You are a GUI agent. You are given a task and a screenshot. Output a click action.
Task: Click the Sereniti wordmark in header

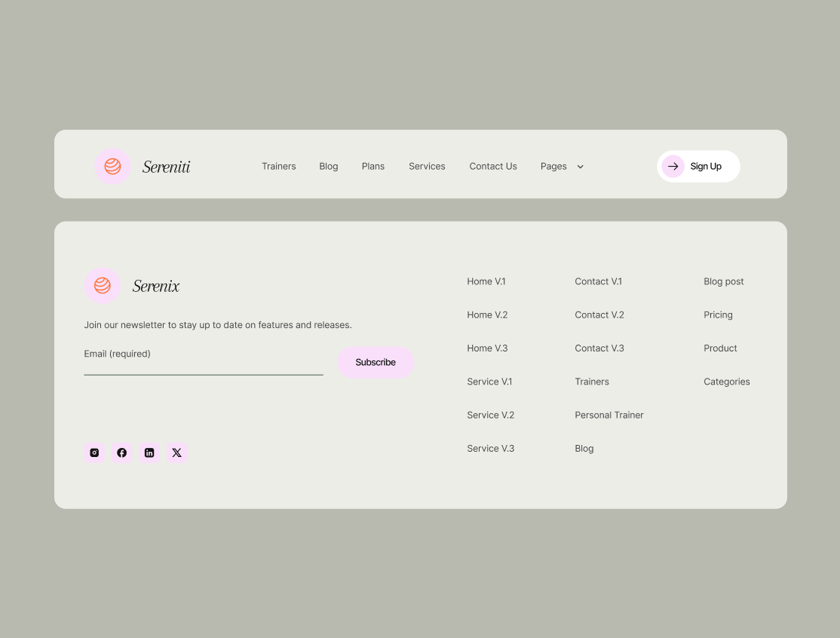166,167
